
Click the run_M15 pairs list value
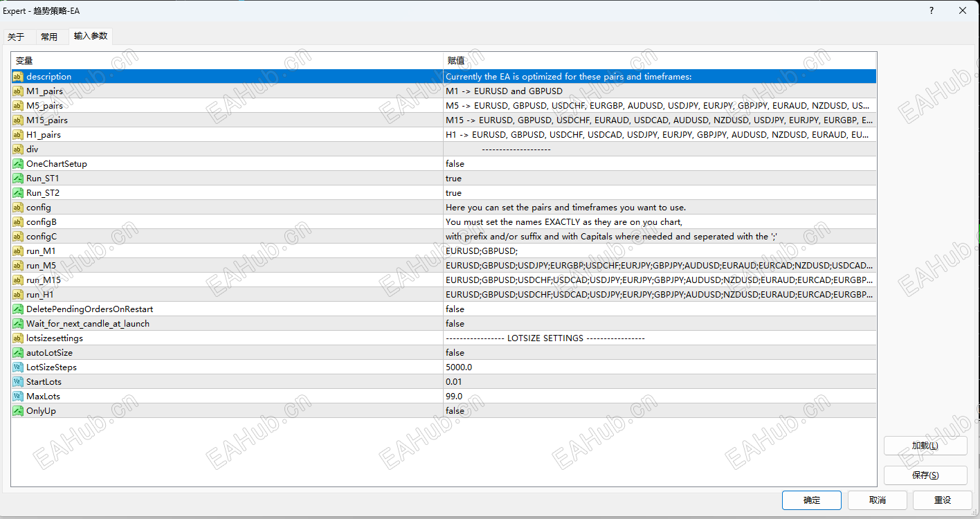(660, 280)
